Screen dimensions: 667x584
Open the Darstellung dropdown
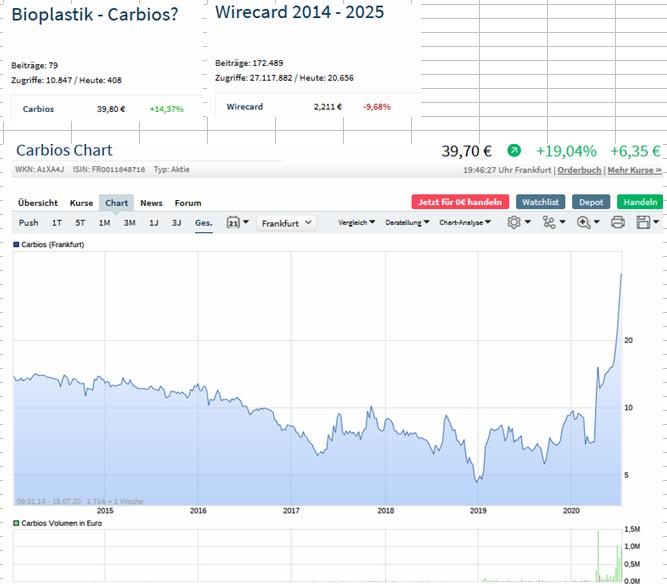407,222
